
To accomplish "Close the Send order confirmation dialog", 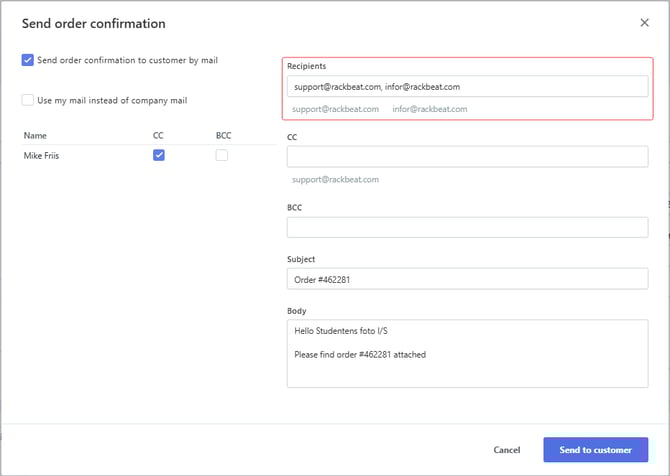I will point(643,23).
